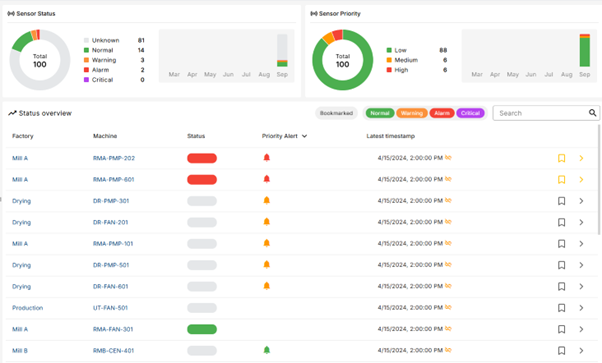Viewport: 602px width, 363px height.
Task: Click link icon beside UT-FAN-501 timestamp
Action: [x=448, y=307]
